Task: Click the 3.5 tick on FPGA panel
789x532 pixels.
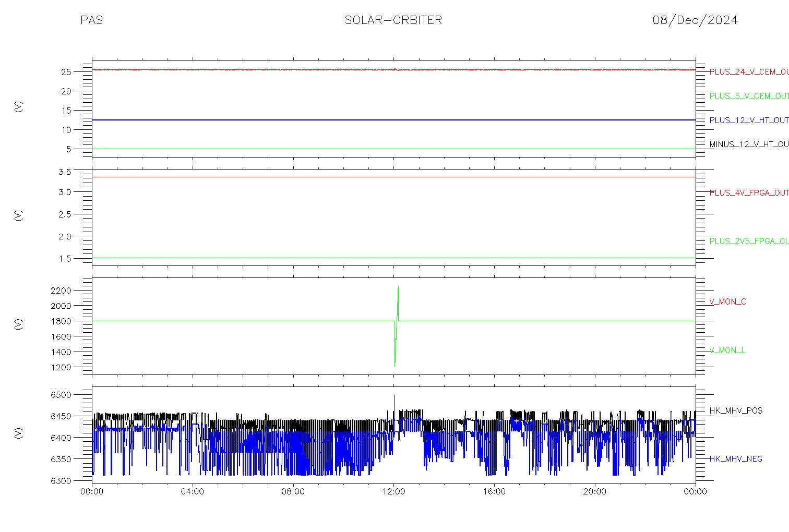Action: coord(65,171)
